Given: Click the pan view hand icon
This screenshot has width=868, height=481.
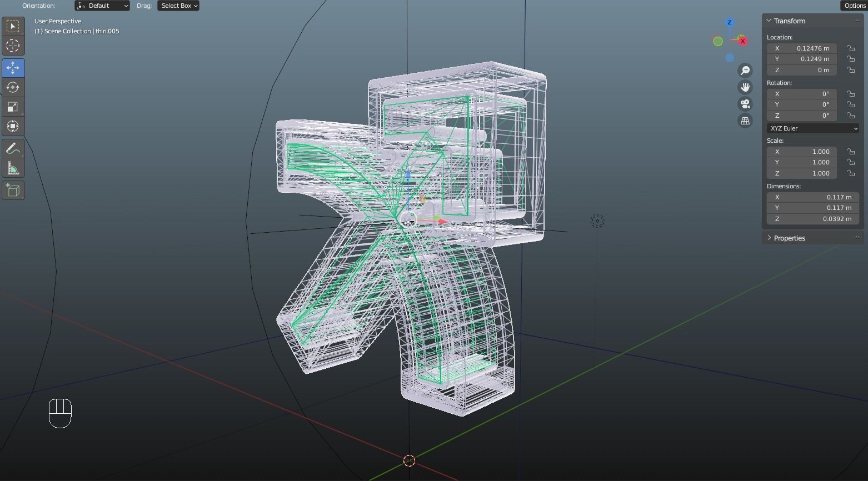Looking at the screenshot, I should pos(745,87).
